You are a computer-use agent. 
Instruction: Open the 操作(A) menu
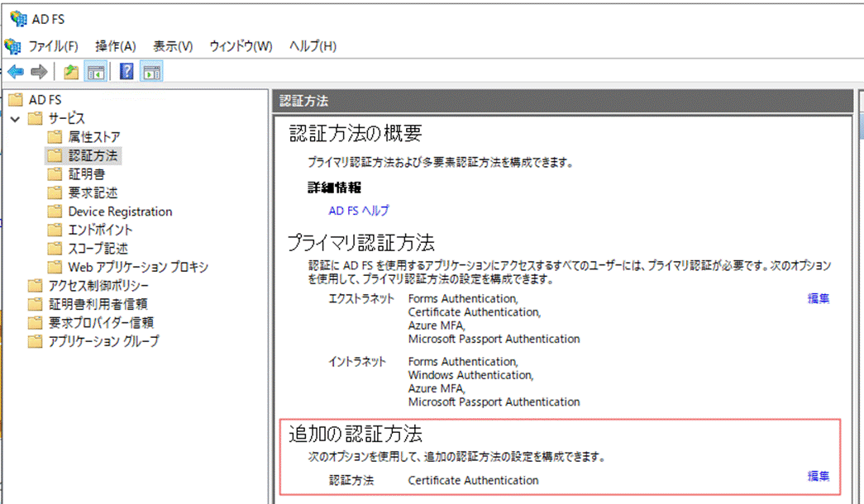pos(116,46)
